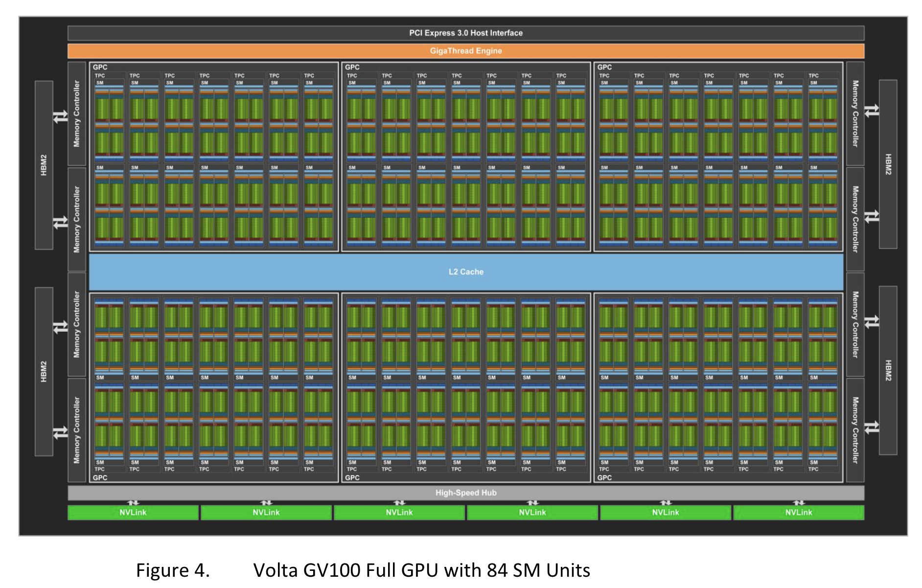922x588 pixels.
Task: Click the PCI Express 3.0 Host Interface bar
Action: tap(466, 33)
